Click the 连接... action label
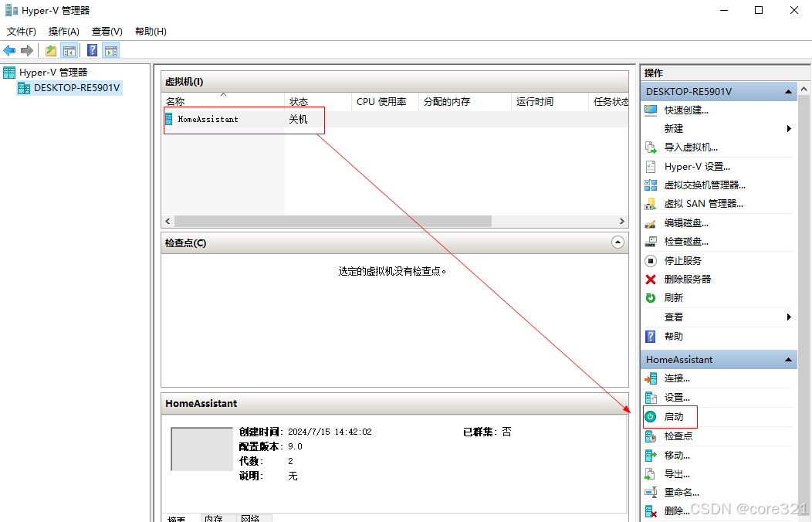 (x=677, y=378)
